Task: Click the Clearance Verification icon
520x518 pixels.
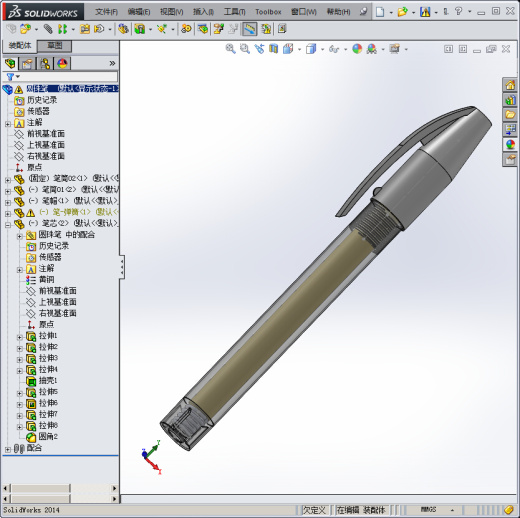Action: (x=266, y=29)
